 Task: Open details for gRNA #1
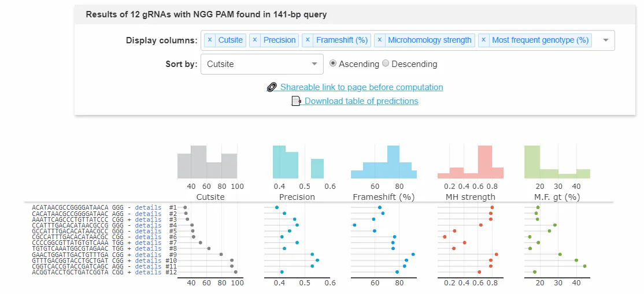coord(148,207)
